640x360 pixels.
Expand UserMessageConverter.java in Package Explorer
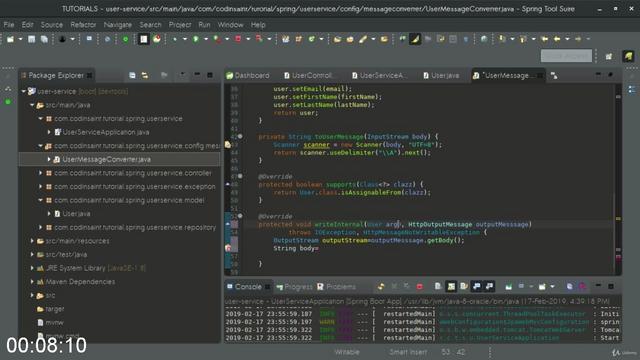(x=49, y=159)
